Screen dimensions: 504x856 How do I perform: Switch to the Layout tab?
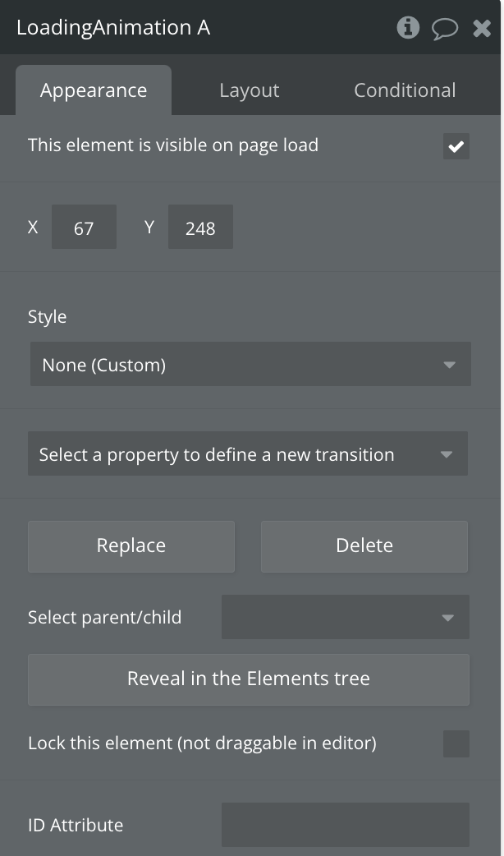tap(249, 90)
